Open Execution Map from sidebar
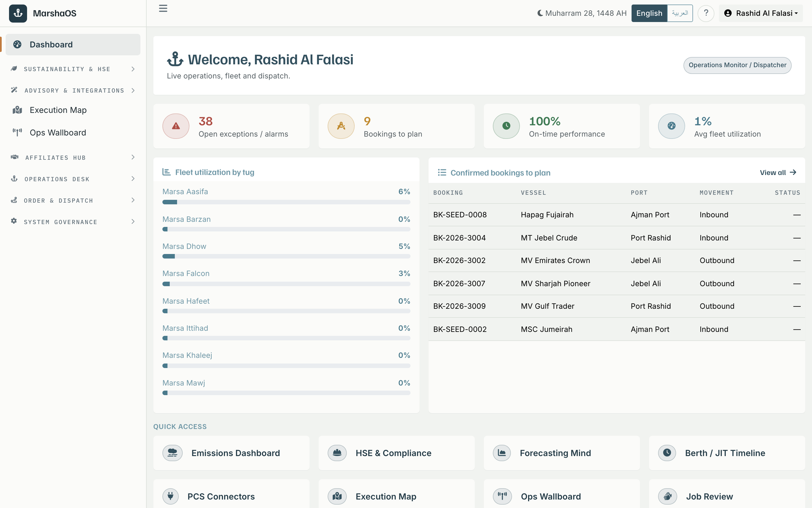812x508 pixels. [x=73, y=110]
